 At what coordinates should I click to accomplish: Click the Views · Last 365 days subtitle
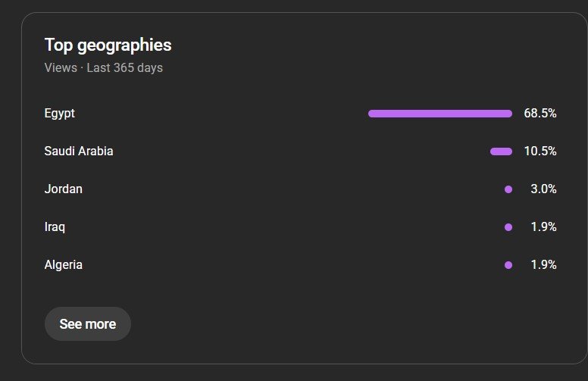point(104,68)
